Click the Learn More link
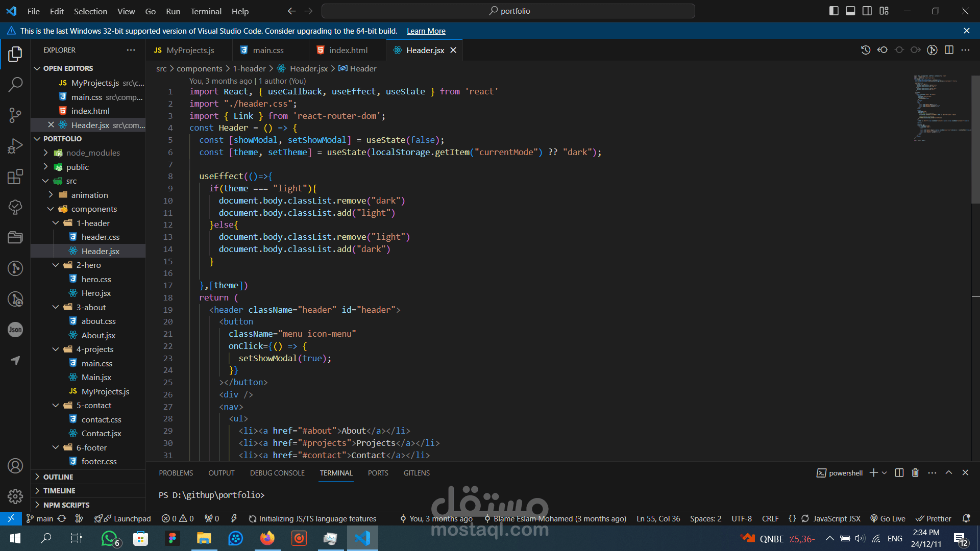 tap(426, 31)
